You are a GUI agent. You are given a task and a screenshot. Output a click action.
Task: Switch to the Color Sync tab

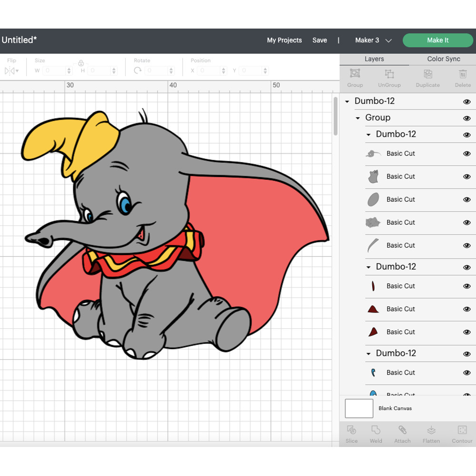444,59
